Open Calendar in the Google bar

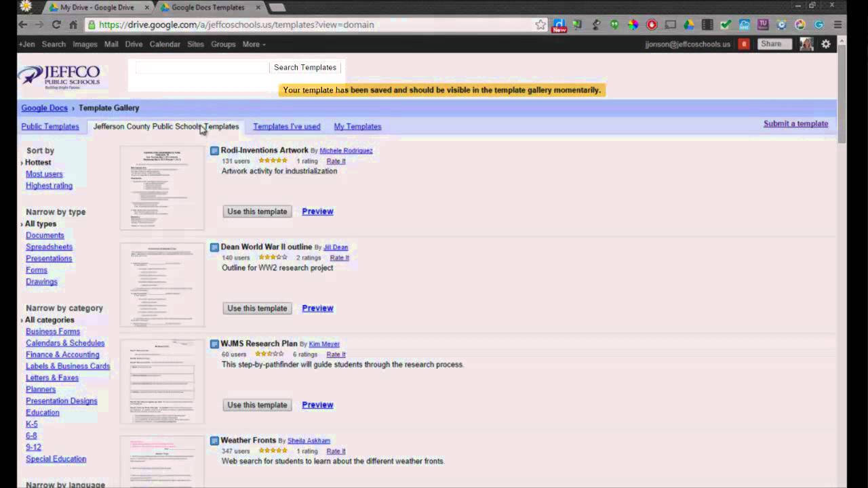pos(165,44)
